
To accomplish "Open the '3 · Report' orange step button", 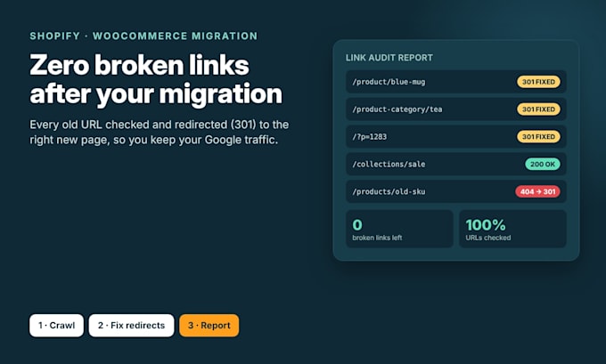I will tap(209, 326).
